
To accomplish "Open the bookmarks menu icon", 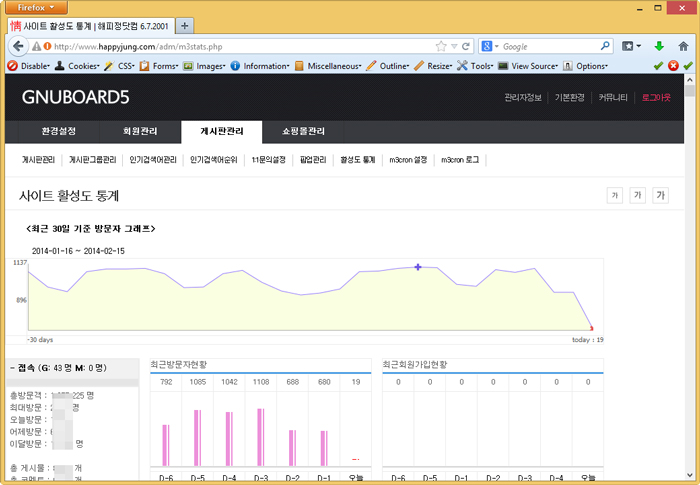I will tap(631, 46).
